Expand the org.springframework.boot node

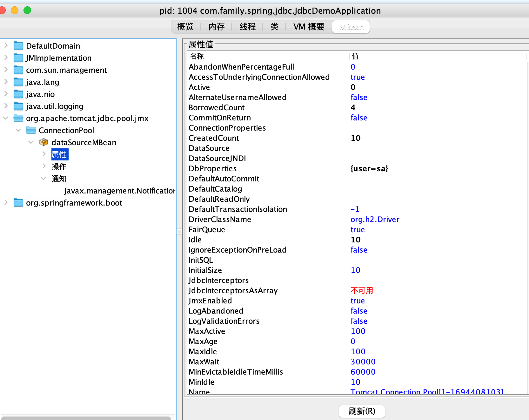[6, 202]
